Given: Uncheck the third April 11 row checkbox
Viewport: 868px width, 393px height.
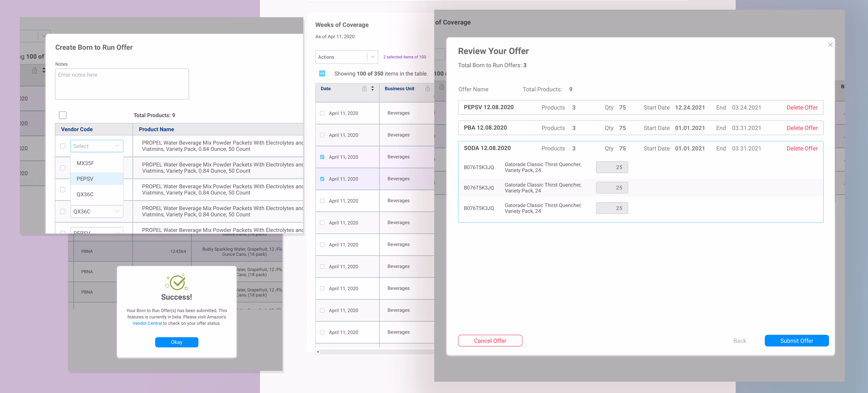Looking at the screenshot, I should [322, 157].
